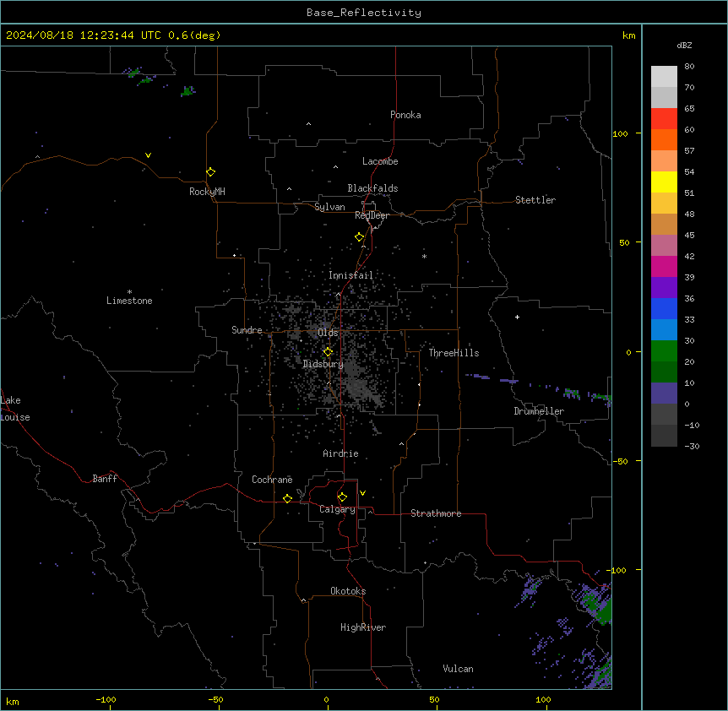Viewport: 728px width, 711px height.
Task: Click the Lacombe city label
Action: [380, 161]
